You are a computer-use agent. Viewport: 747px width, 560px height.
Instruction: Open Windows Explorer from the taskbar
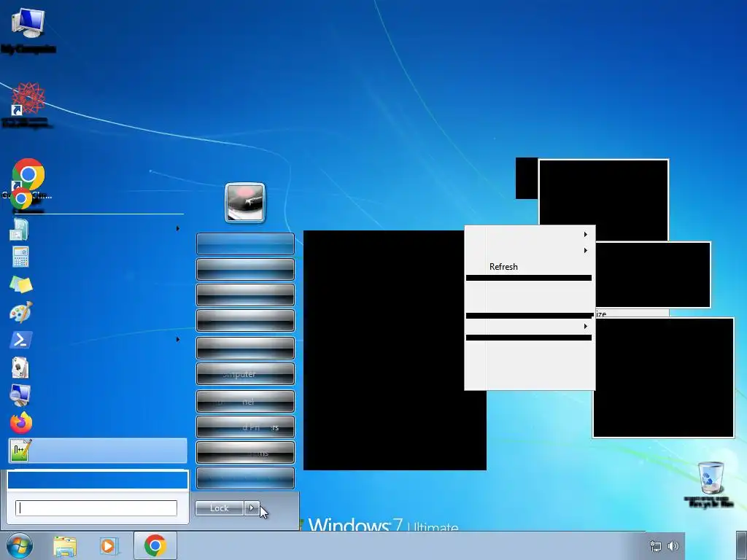[65, 546]
